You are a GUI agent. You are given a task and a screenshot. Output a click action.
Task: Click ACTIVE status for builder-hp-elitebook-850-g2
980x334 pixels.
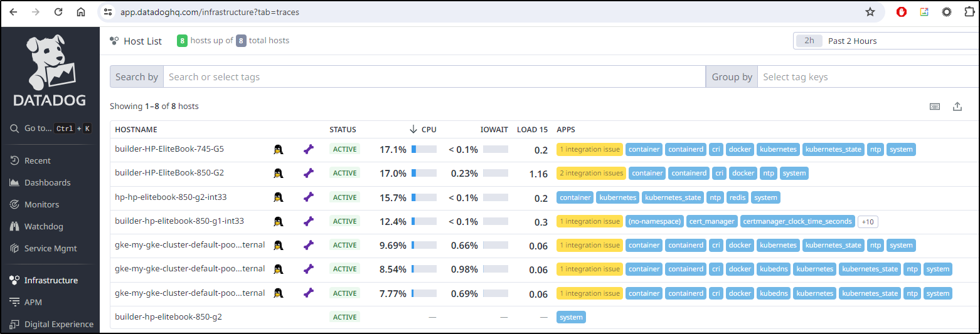[x=344, y=317]
